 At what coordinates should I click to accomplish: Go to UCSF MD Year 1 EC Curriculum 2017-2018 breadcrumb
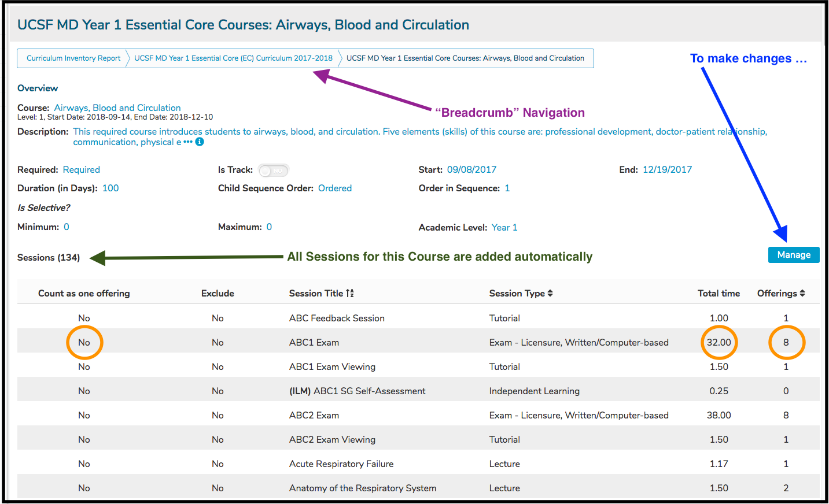pyautogui.click(x=233, y=58)
